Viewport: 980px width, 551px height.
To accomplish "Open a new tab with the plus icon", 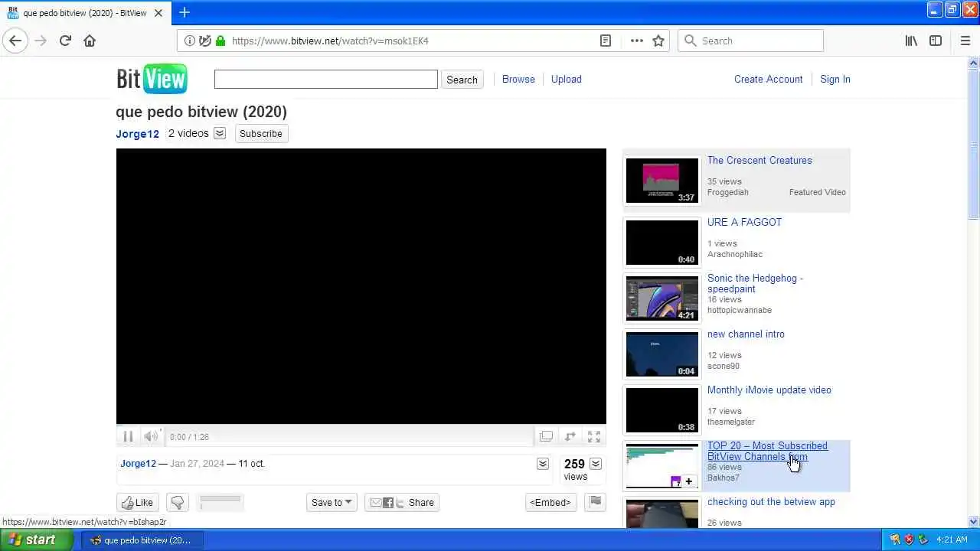I will [x=184, y=12].
